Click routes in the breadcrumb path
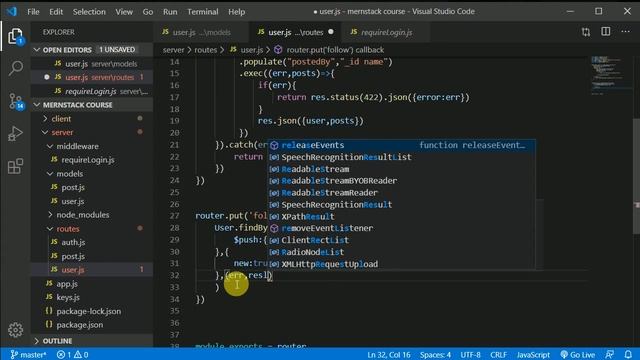Image resolution: width=640 pixels, height=360 pixels. tap(205, 50)
